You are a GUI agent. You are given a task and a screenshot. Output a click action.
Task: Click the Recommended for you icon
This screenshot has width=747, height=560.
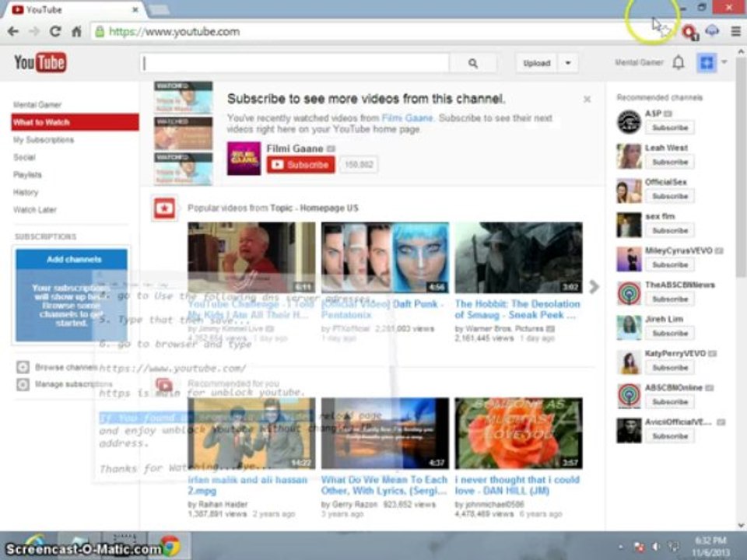tap(164, 383)
